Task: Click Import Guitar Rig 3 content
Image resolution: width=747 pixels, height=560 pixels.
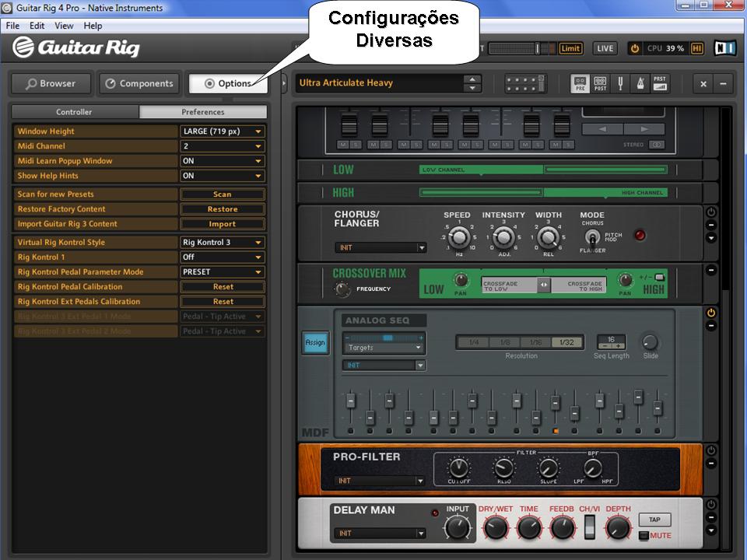Action: [222, 224]
